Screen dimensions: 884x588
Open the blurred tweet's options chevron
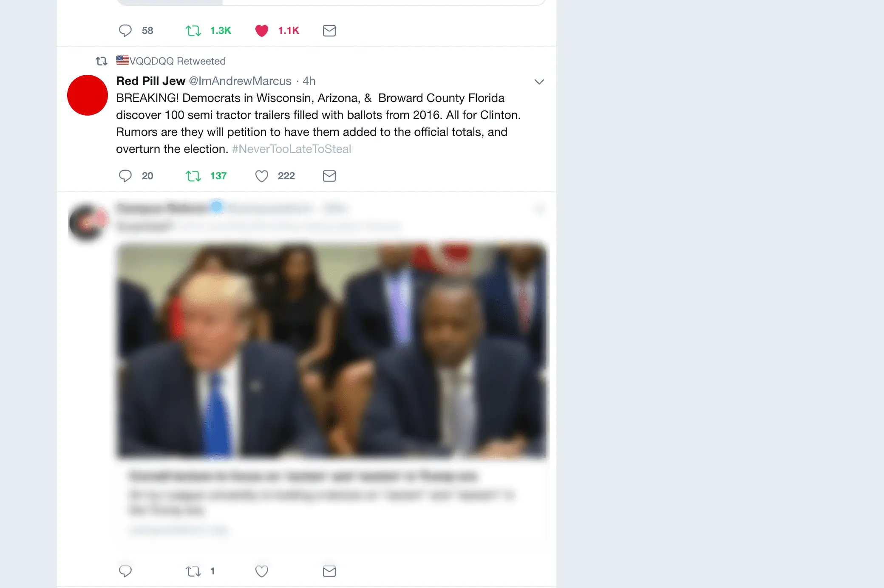tap(539, 209)
